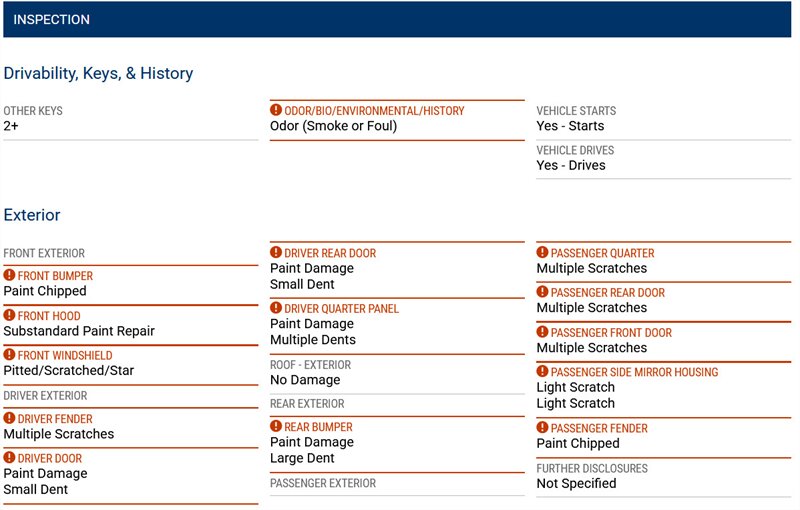Click the Inspection header bar

(397, 19)
